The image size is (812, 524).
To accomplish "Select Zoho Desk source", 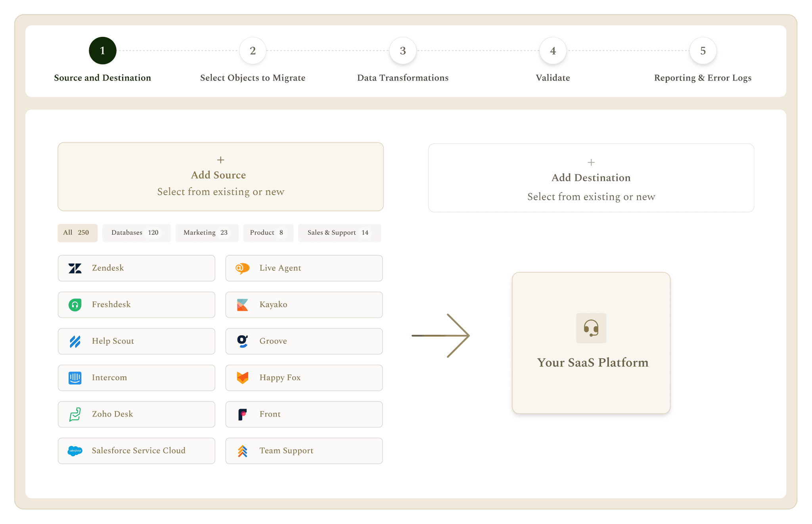I will pyautogui.click(x=136, y=414).
